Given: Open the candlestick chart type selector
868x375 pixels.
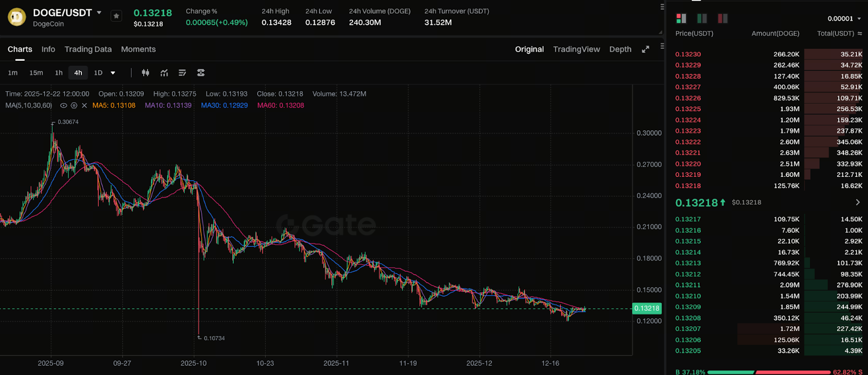Looking at the screenshot, I should coord(145,73).
